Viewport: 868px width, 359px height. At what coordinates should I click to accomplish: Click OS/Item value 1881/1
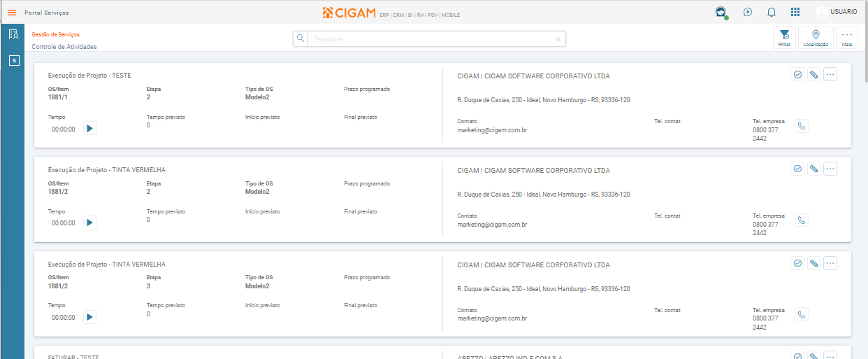pos(58,97)
